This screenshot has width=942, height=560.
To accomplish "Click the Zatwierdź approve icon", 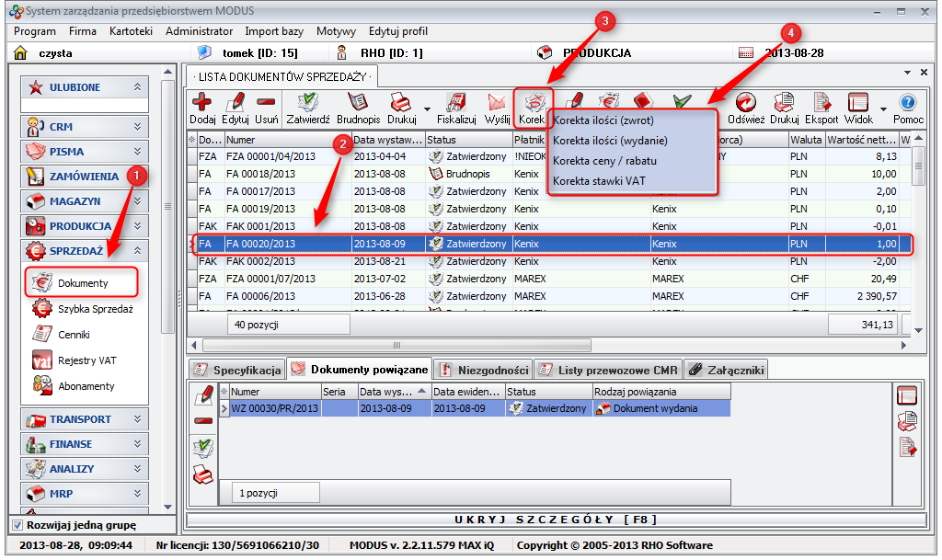I will (307, 103).
